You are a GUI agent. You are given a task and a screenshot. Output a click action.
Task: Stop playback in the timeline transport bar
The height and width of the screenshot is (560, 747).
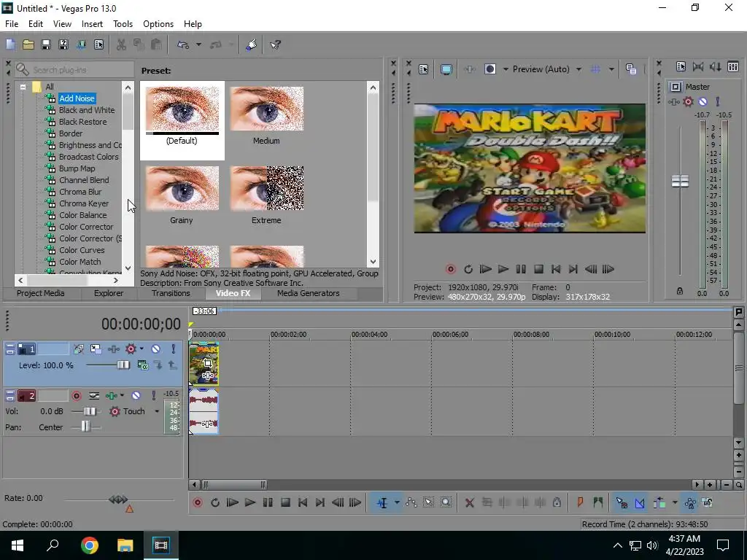pyautogui.click(x=285, y=502)
